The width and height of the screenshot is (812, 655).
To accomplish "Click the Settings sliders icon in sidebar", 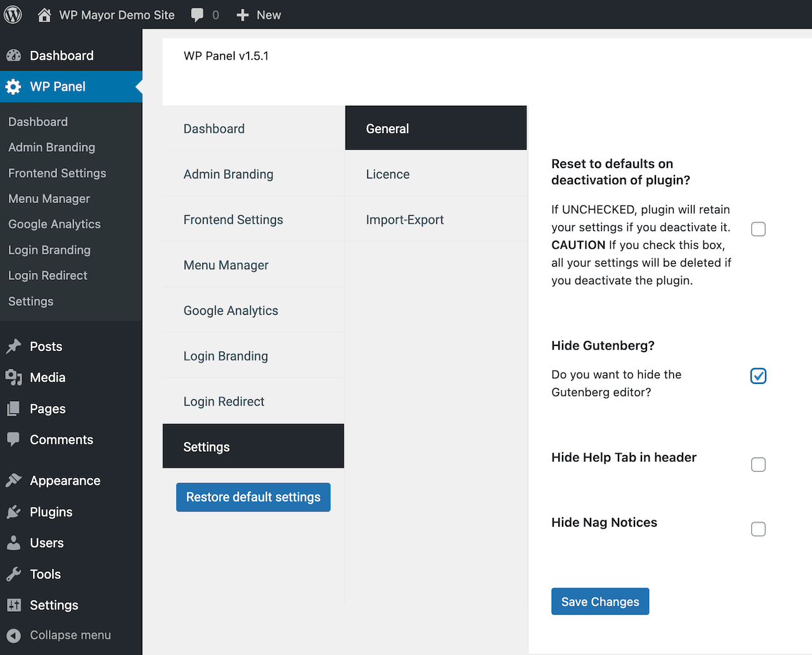I will pyautogui.click(x=13, y=605).
